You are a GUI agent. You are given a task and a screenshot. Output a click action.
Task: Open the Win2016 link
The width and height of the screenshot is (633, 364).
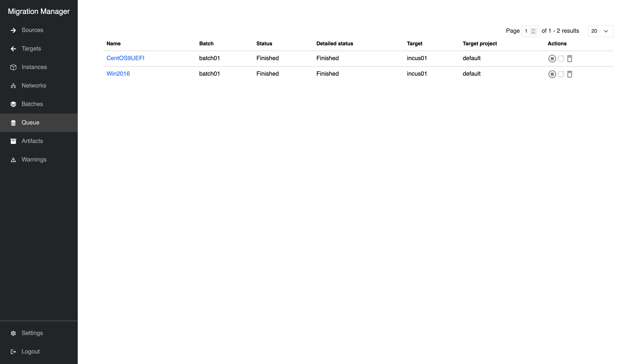click(118, 73)
